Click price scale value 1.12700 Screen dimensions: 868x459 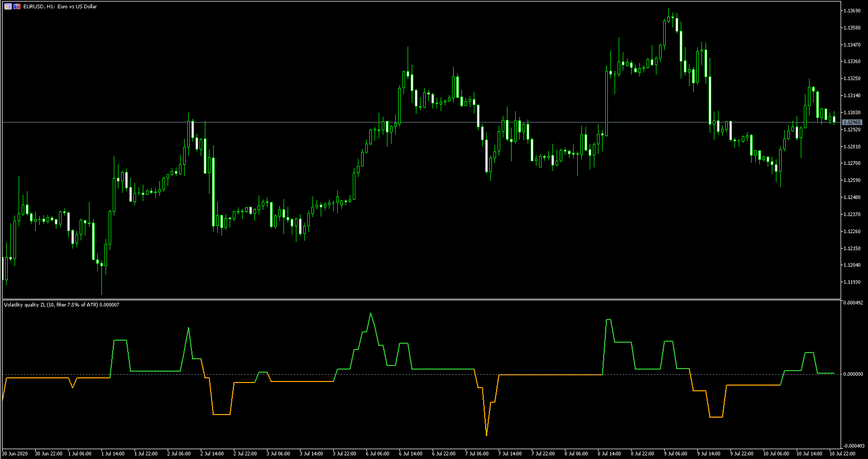point(852,163)
